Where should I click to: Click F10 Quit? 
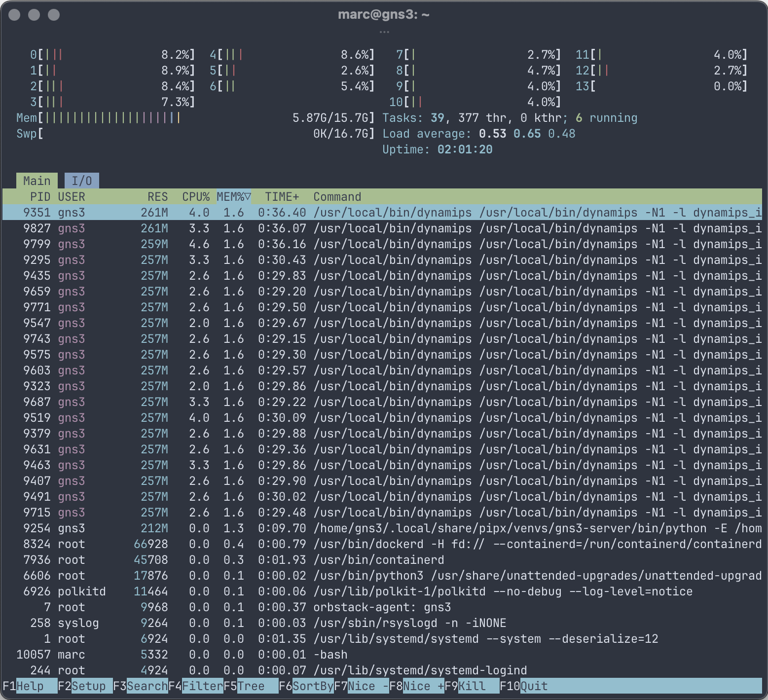click(x=524, y=686)
